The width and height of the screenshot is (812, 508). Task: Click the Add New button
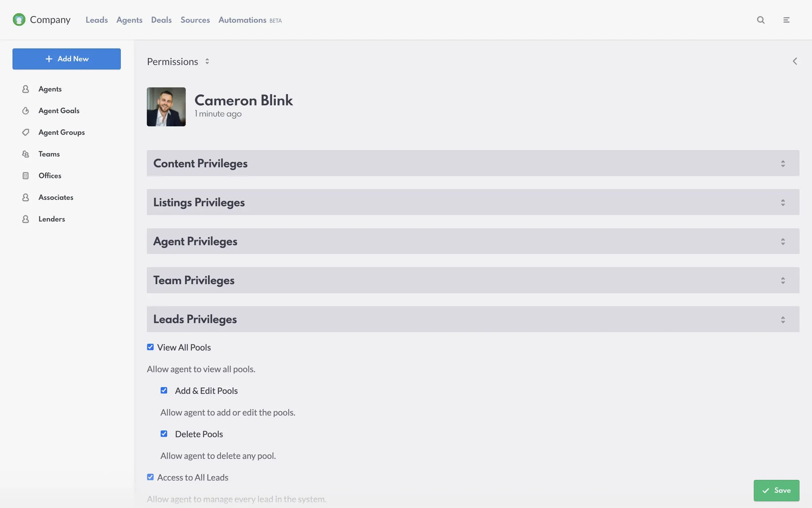click(x=67, y=59)
